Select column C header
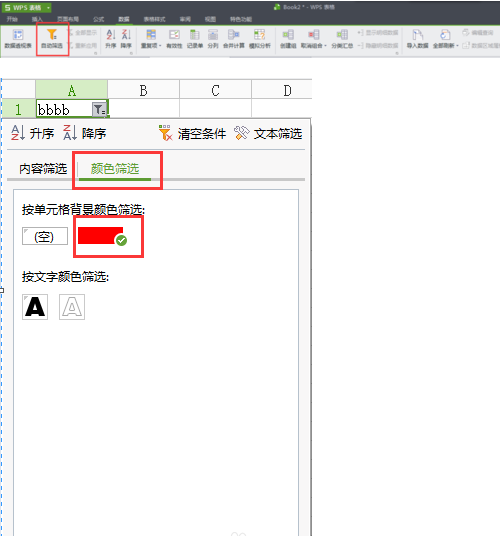501x536 pixels. pos(215,90)
